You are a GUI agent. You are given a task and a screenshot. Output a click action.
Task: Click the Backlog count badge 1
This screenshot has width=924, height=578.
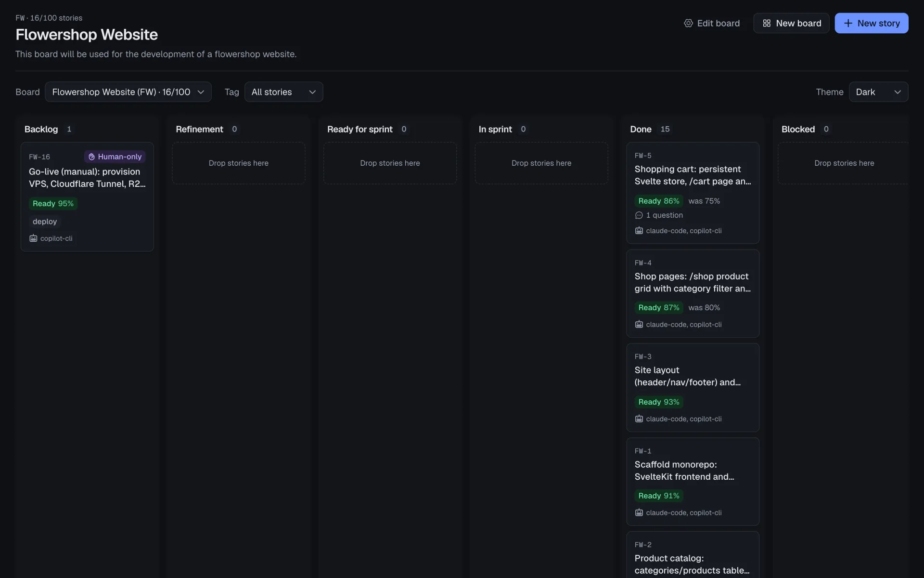pos(69,129)
